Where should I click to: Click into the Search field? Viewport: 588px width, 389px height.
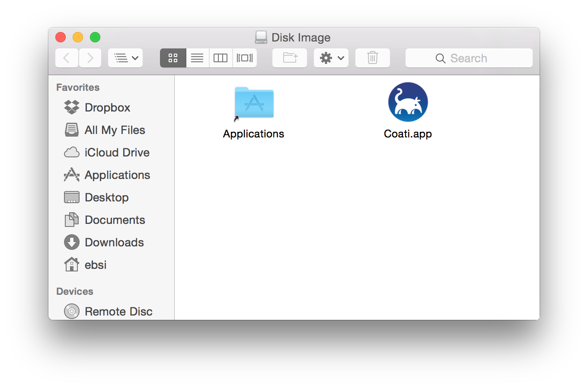pos(469,58)
